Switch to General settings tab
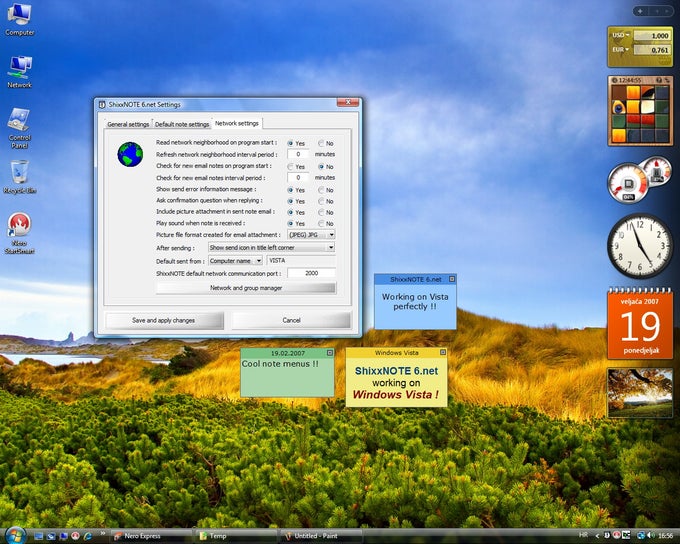The width and height of the screenshot is (680, 544). tap(128, 124)
